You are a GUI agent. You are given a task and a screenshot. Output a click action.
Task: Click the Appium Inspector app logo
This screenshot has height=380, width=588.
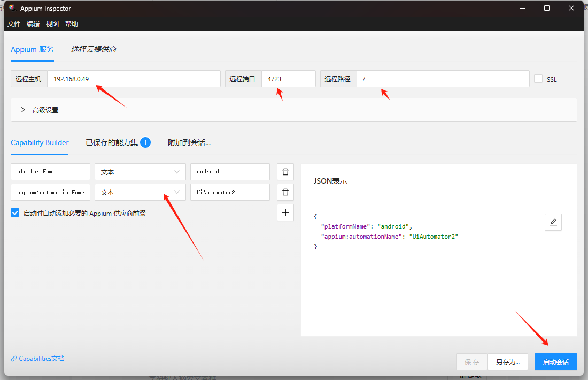12,8
